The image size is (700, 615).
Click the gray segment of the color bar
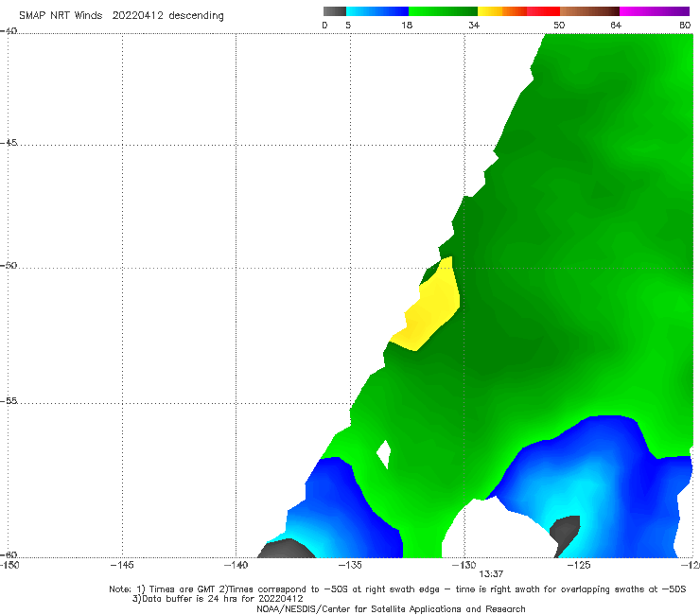point(335,11)
